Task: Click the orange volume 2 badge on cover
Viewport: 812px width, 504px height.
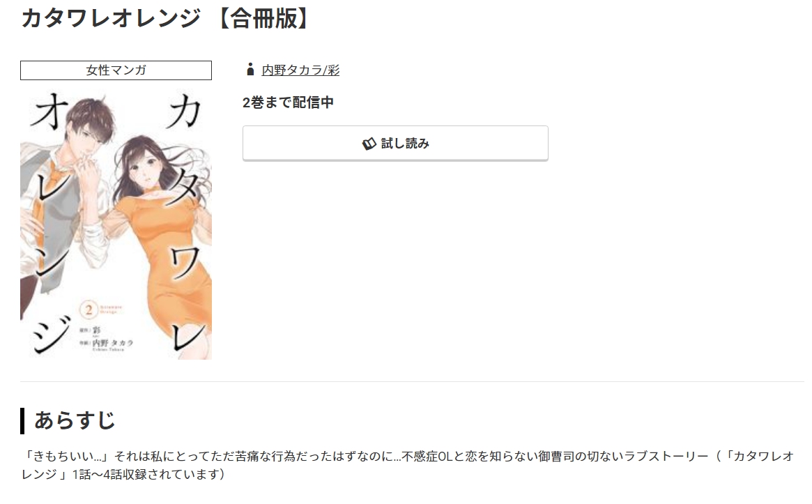Action: pyautogui.click(x=89, y=310)
